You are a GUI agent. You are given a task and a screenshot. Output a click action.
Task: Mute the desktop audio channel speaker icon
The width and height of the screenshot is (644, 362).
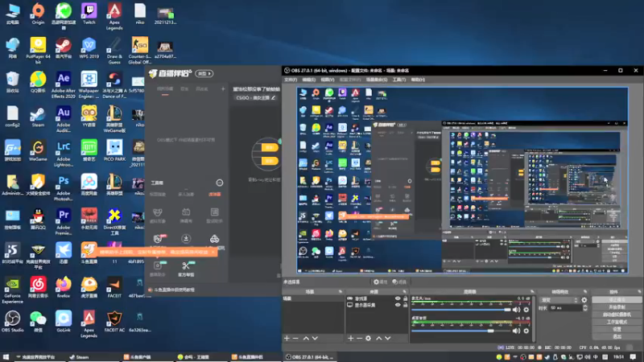[x=516, y=331]
